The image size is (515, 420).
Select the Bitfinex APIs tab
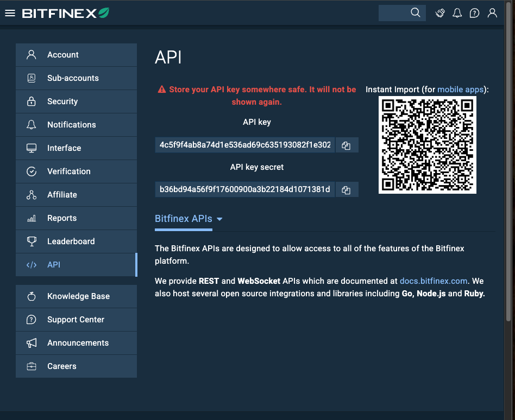pos(184,219)
